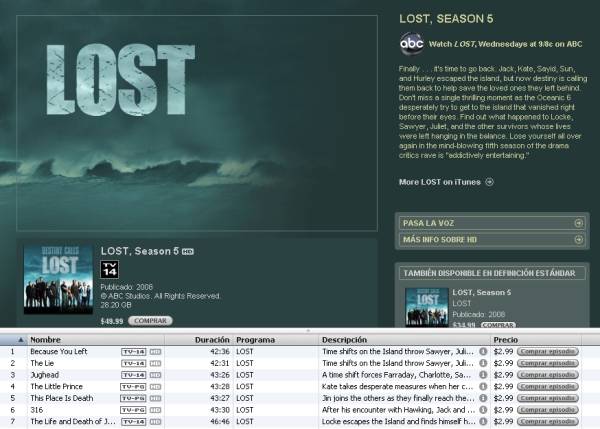Open info icon for Because You Left
Image resolution: width=600 pixels, height=429 pixels.
[483, 351]
